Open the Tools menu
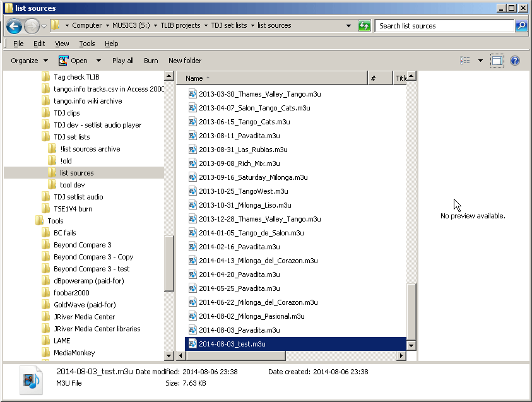532x402 pixels. [87, 44]
